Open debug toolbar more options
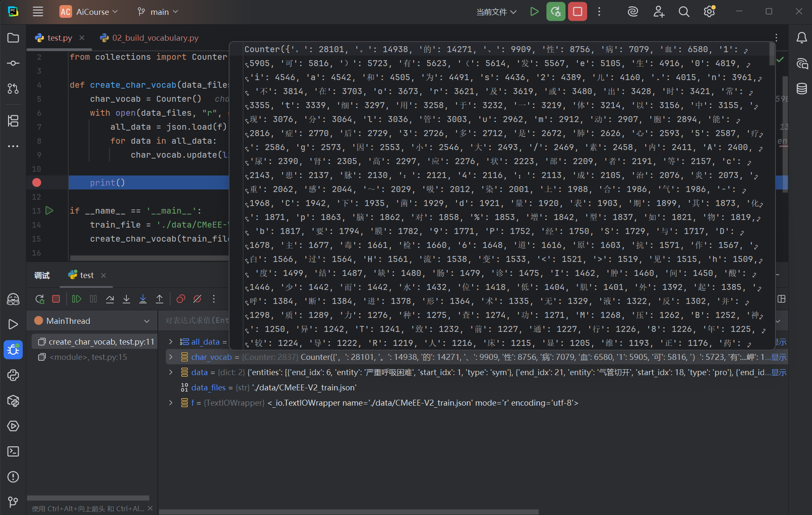Screen dimensions: 812x515 [x=214, y=299]
